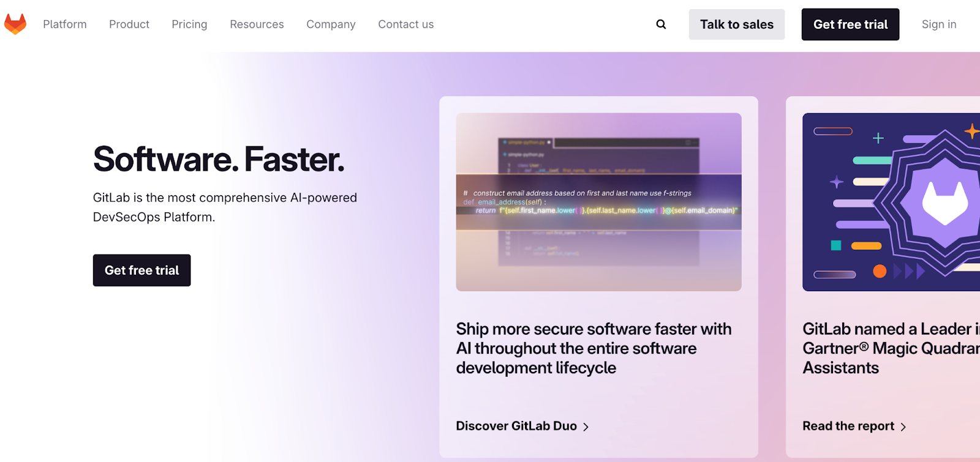Follow the Discover GitLab Duo link
The height and width of the screenshot is (462, 980).
(x=522, y=426)
